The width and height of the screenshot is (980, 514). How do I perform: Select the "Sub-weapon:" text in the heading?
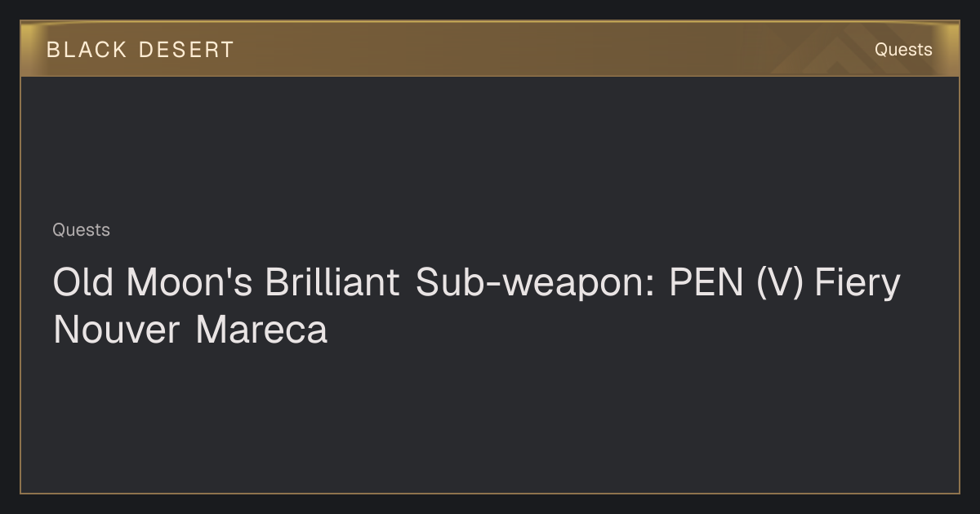[536, 284]
